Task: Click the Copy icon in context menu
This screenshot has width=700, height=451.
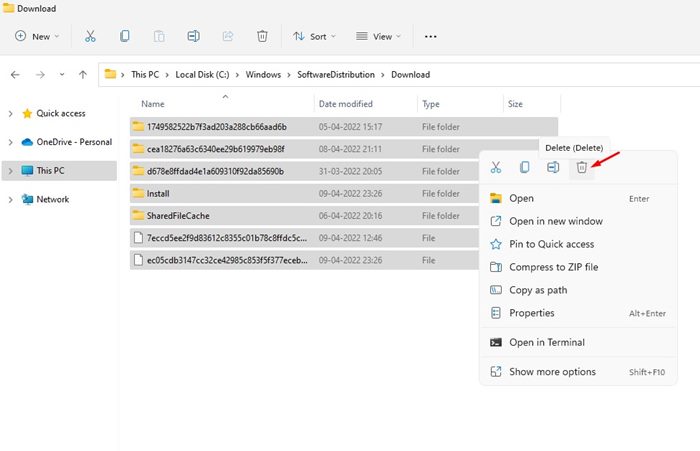Action: 524,168
